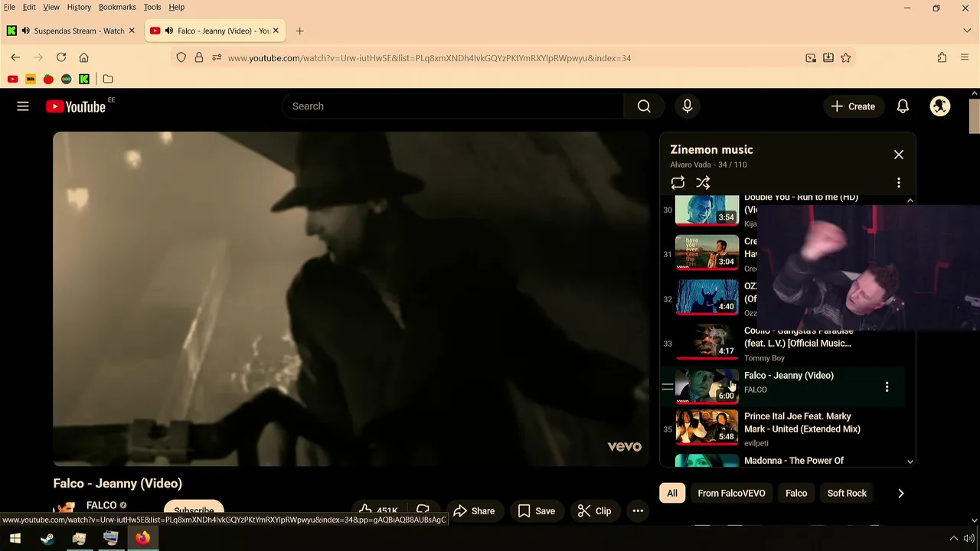Click the video player area
The image size is (980, 551).
(351, 299)
